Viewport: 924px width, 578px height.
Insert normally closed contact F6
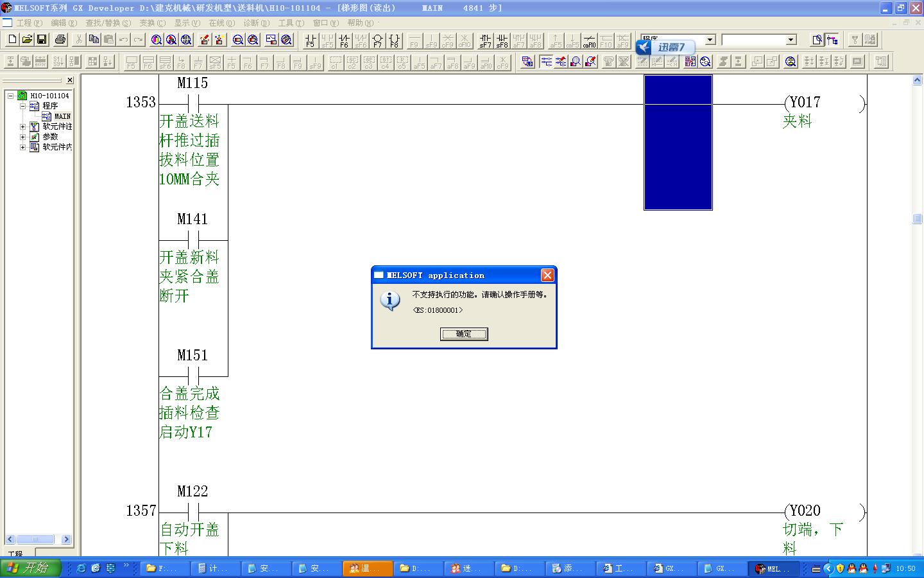[x=344, y=40]
